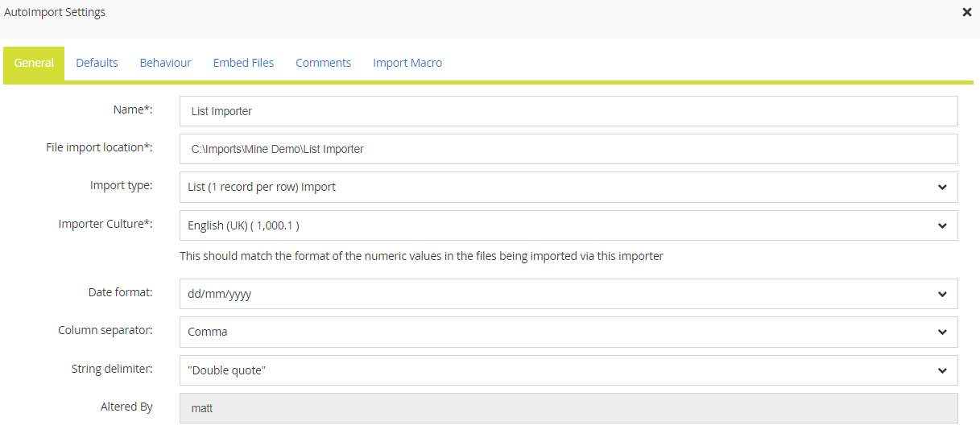980x442 pixels.
Task: Expand the String delimiter Double quote dropdown
Action: pyautogui.click(x=568, y=370)
